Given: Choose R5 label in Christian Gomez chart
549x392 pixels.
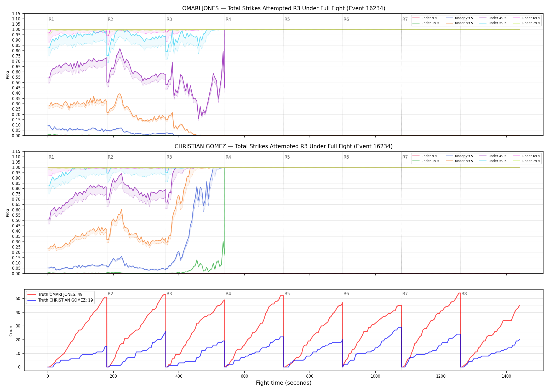Looking at the screenshot, I should tap(287, 157).
